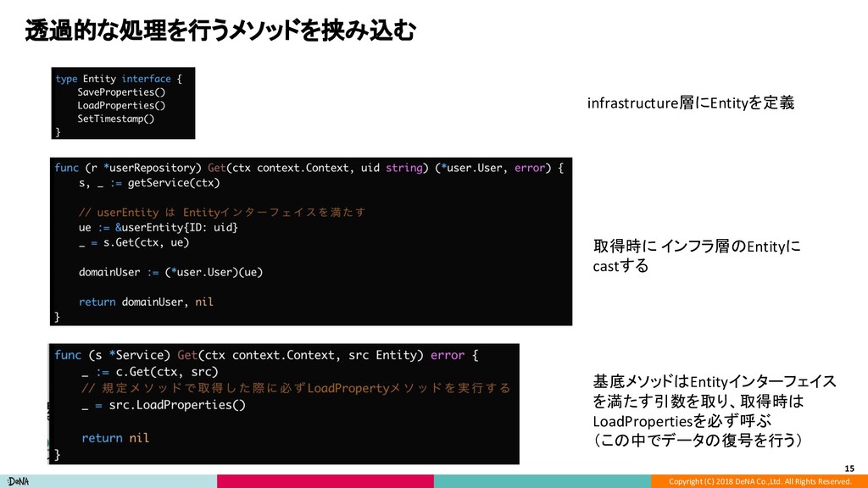
Task: Click the note '取得時に インフラ層のEntityに'
Action: 697,247
